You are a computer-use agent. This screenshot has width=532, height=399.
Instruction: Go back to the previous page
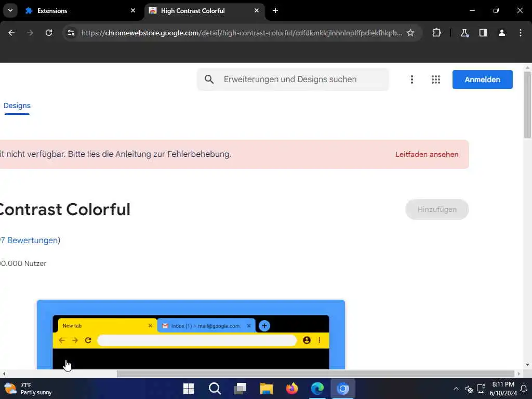pyautogui.click(x=11, y=33)
